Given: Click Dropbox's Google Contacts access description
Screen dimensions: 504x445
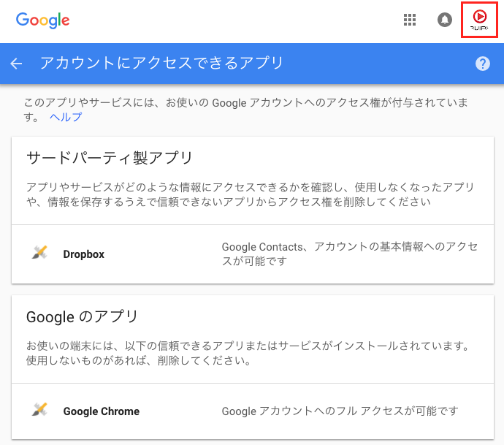Looking at the screenshot, I should [349, 254].
